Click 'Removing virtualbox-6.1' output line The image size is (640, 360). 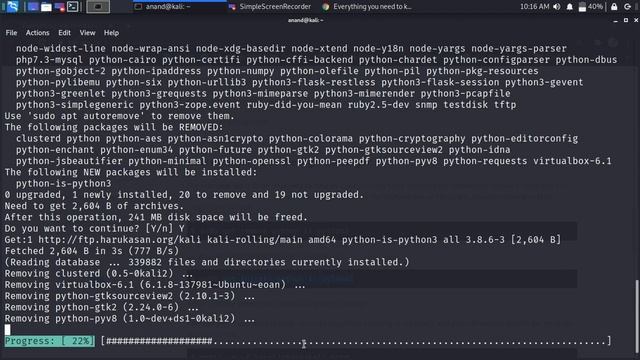click(x=155, y=284)
